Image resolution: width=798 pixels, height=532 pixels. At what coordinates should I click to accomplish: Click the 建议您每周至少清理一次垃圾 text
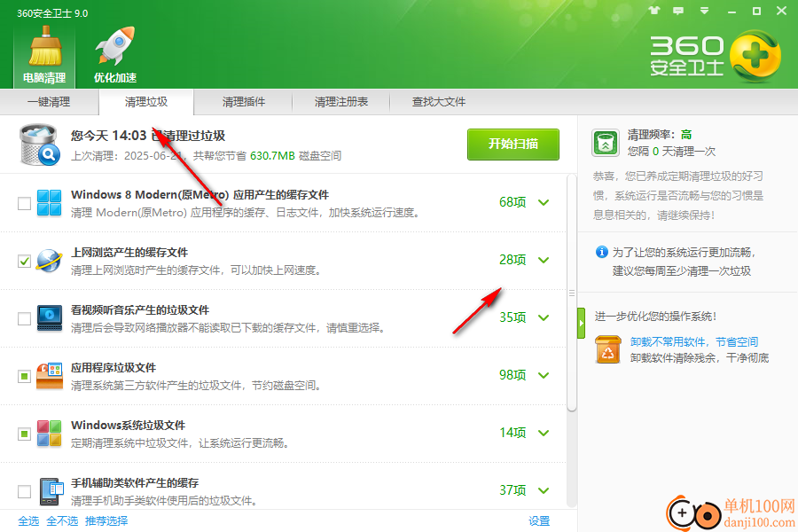682,270
